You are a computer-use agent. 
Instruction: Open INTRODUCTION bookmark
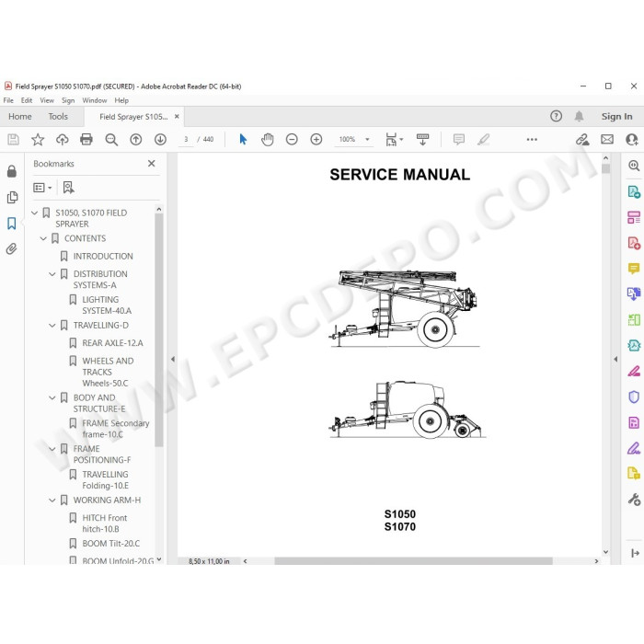pos(103,257)
